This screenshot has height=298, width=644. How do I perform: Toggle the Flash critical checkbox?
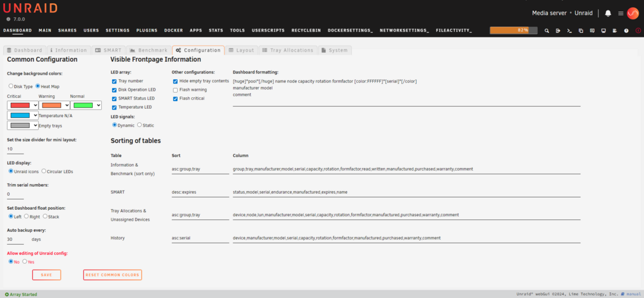click(x=175, y=98)
